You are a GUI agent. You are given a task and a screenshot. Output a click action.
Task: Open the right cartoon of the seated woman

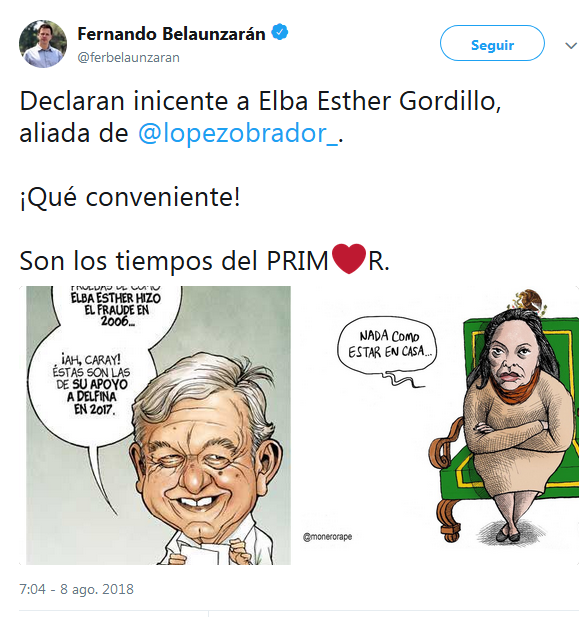[x=436, y=425]
